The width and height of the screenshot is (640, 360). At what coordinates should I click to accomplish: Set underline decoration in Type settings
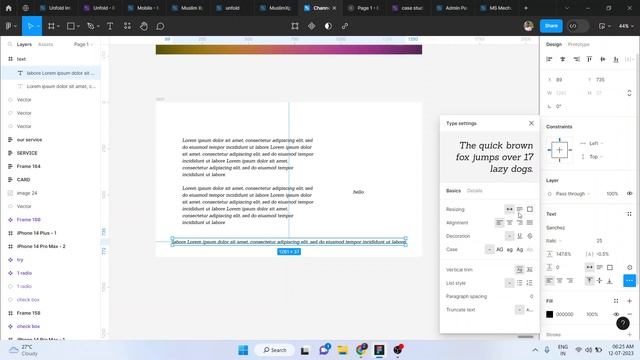[520, 236]
